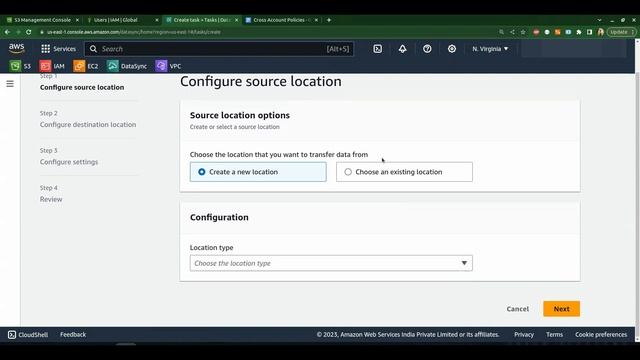Image resolution: width=640 pixels, height=360 pixels.
Task: Close the Cross Account Policies tab
Action: (x=316, y=20)
